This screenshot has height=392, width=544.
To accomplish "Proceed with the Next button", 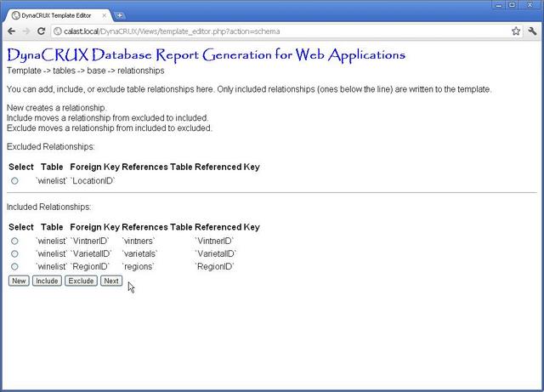I will (x=111, y=281).
